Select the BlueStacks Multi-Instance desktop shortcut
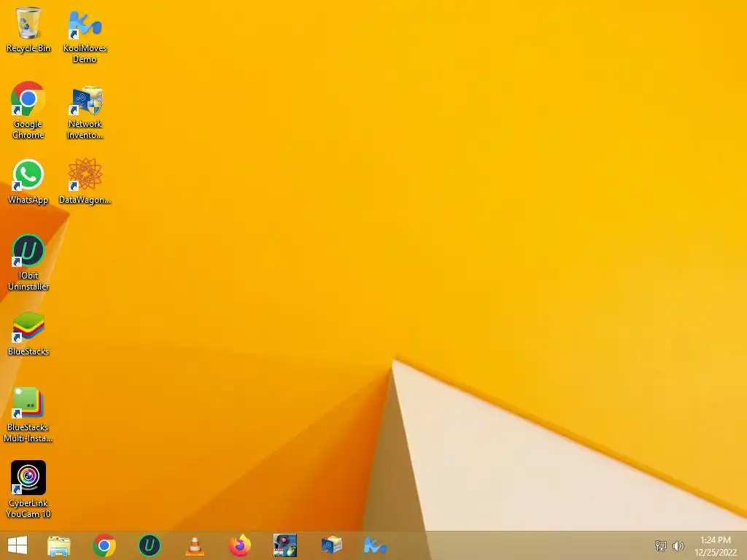747x560 pixels. pyautogui.click(x=28, y=415)
